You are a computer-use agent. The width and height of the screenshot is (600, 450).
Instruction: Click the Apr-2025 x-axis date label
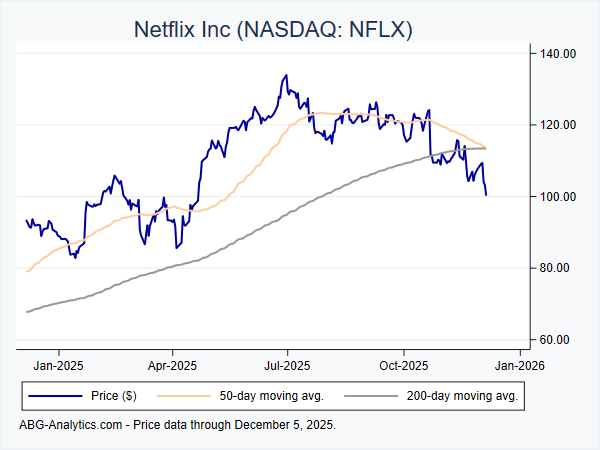click(172, 364)
